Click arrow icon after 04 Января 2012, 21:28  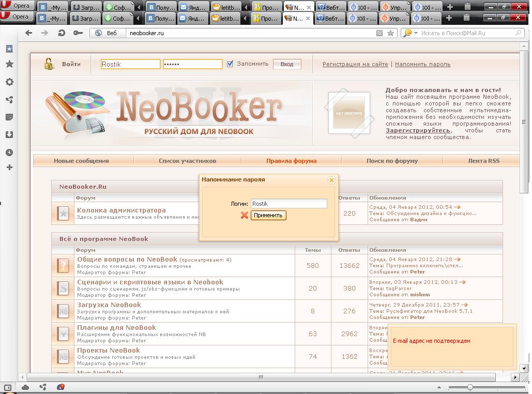click(458, 259)
